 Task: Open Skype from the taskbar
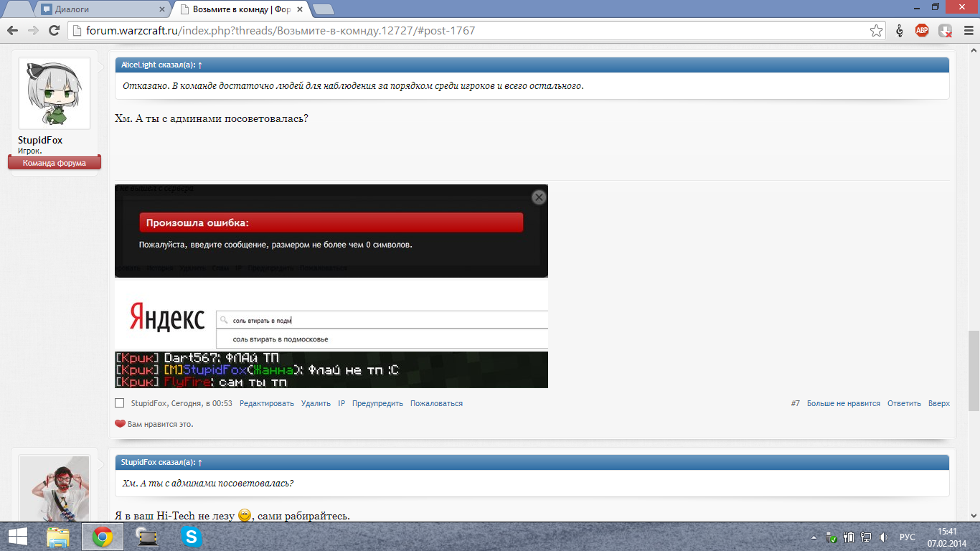click(191, 537)
